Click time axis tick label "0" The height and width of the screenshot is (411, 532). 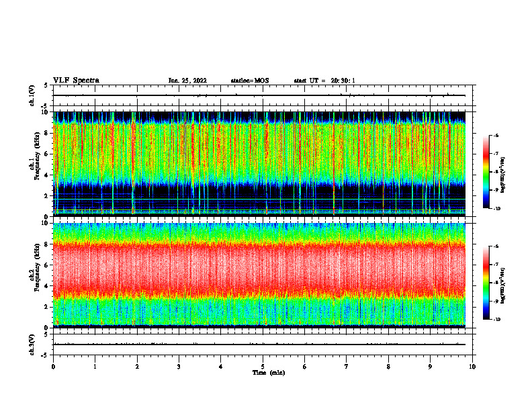click(x=53, y=367)
